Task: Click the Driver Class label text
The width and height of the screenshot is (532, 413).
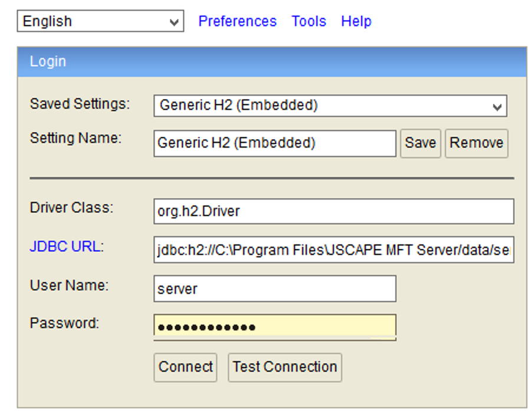Action: 71,208
